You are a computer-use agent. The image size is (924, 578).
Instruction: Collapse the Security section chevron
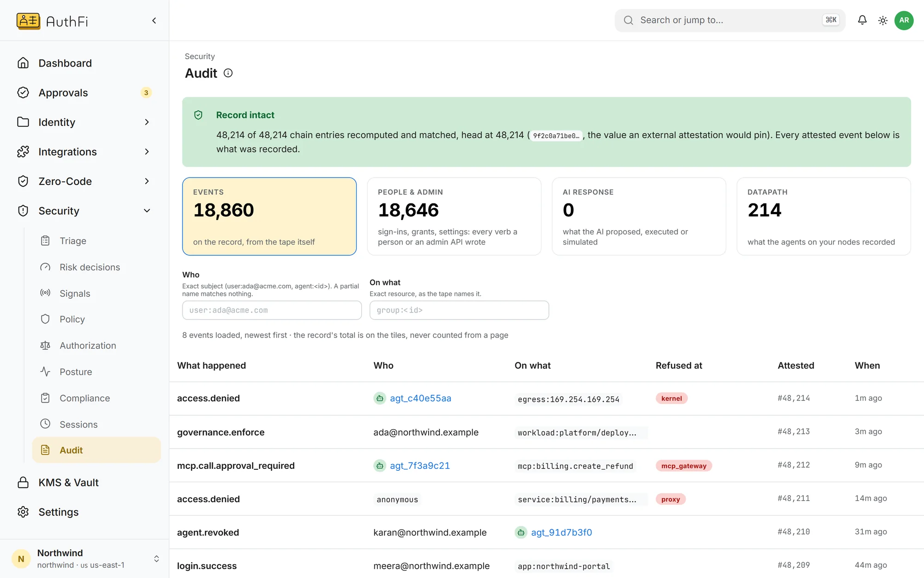pos(147,211)
